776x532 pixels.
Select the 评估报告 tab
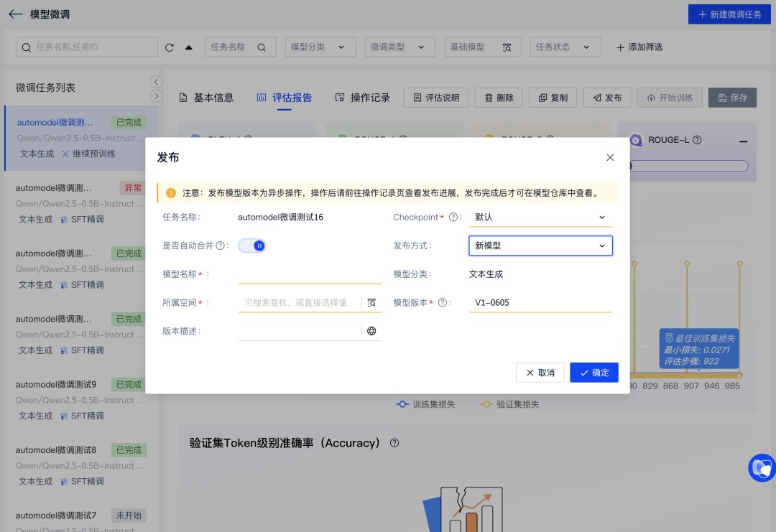(284, 98)
